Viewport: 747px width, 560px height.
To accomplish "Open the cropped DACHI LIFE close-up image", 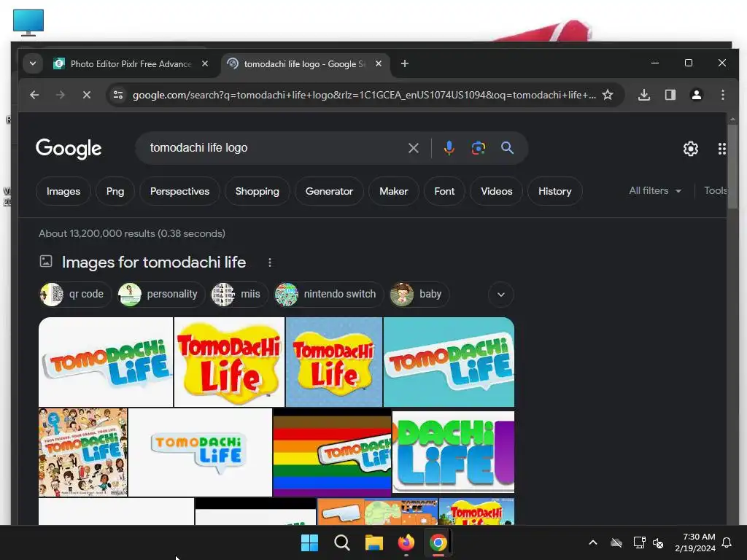I will (453, 452).
